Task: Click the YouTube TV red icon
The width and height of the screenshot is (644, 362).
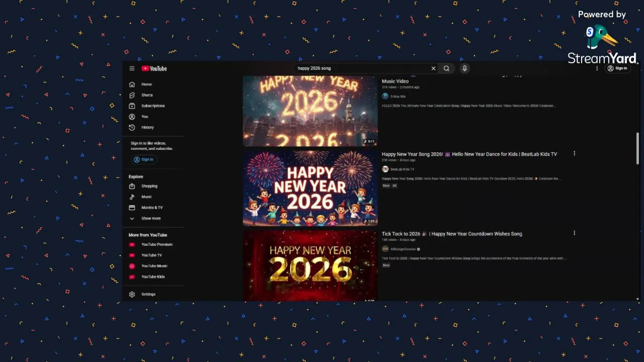Action: [x=132, y=255]
